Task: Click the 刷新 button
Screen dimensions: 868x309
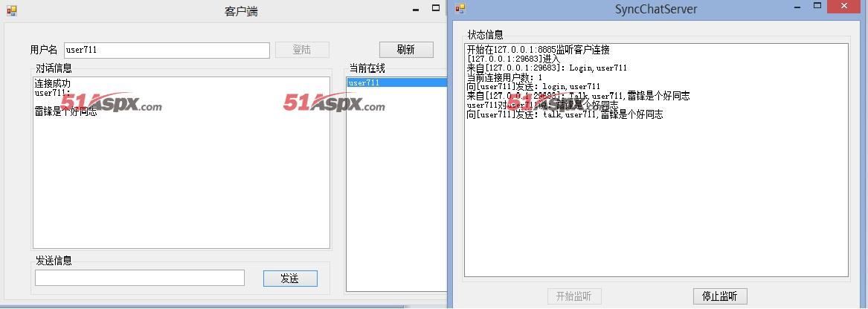Action: (406, 49)
